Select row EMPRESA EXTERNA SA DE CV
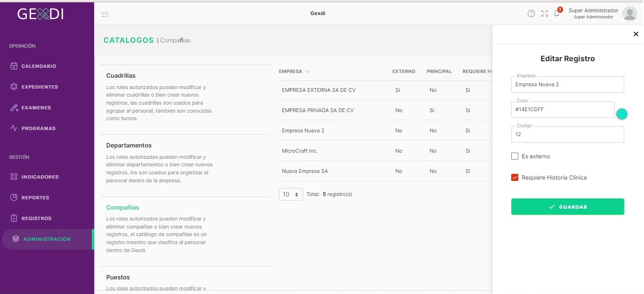The image size is (644, 294). (x=385, y=90)
